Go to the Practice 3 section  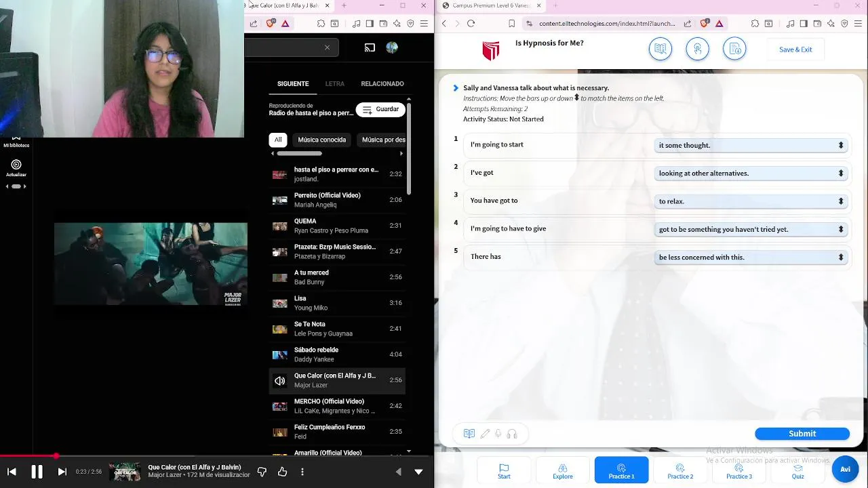click(x=739, y=470)
